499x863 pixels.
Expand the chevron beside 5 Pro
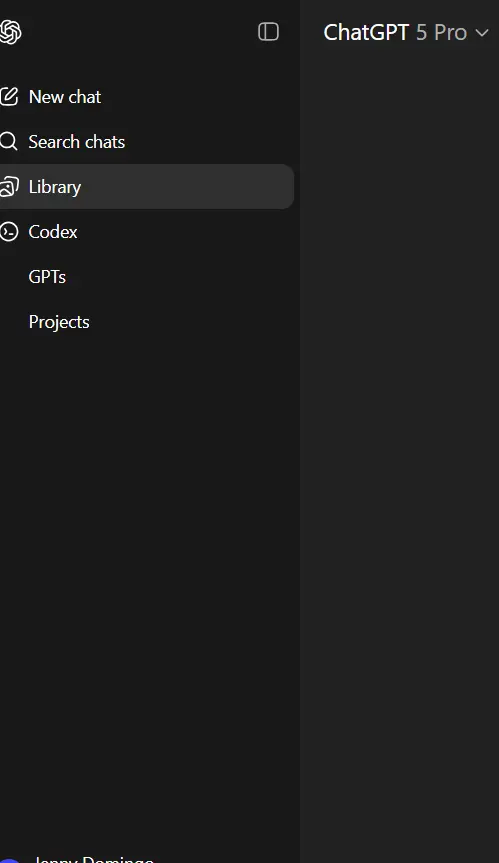[482, 33]
